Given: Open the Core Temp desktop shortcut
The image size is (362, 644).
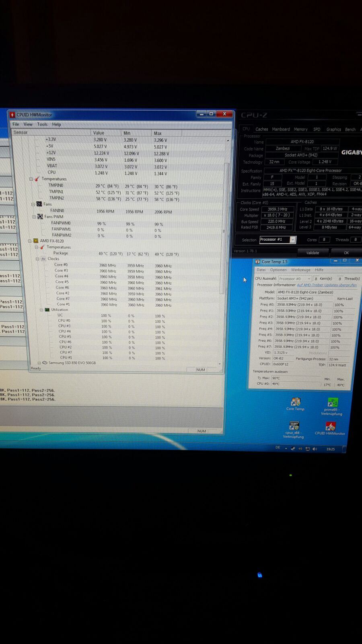Looking at the screenshot, I should coord(295,404).
